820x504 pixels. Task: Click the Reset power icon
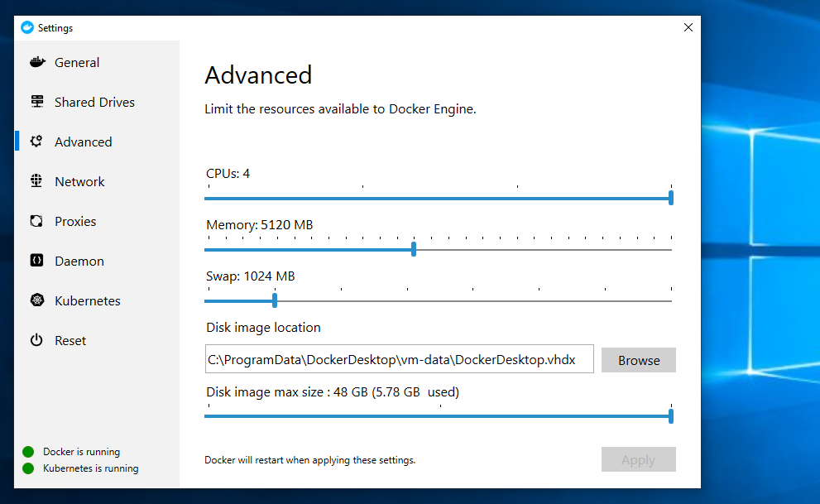(36, 340)
